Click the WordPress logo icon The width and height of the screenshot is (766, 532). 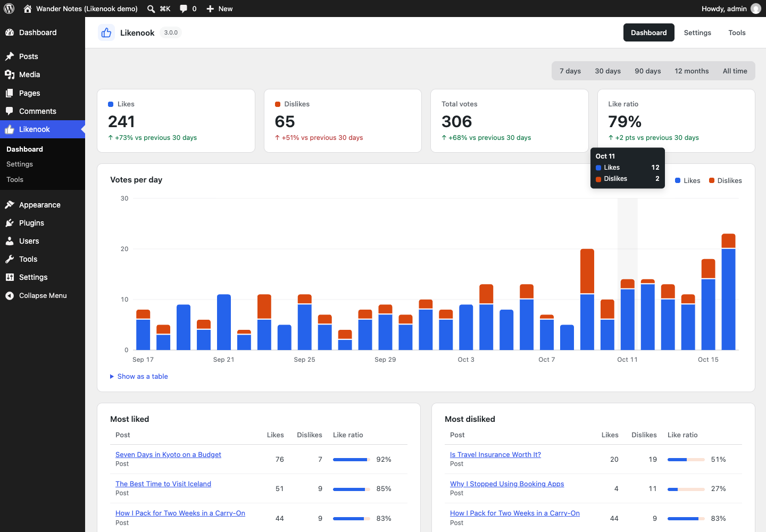tap(9, 9)
